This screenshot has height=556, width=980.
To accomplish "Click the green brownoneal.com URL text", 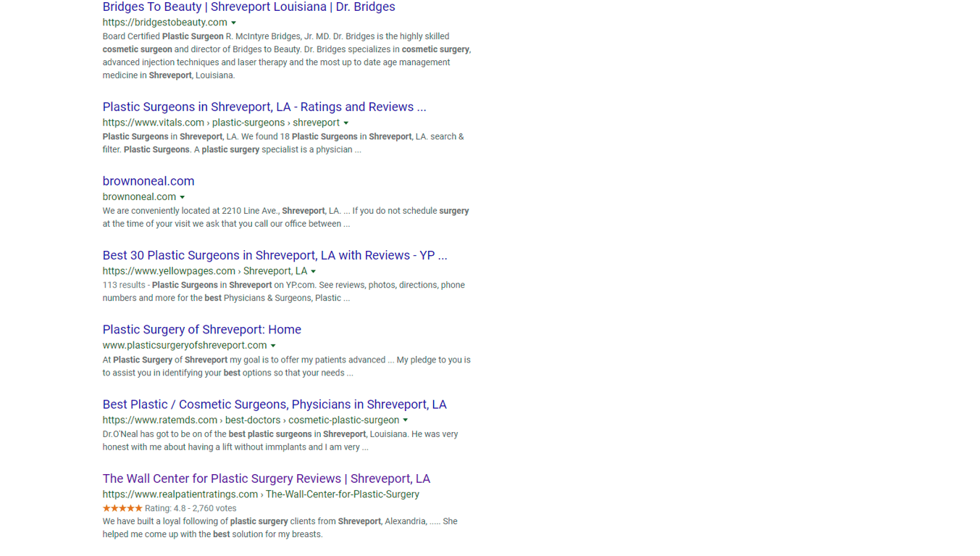I will click(139, 196).
